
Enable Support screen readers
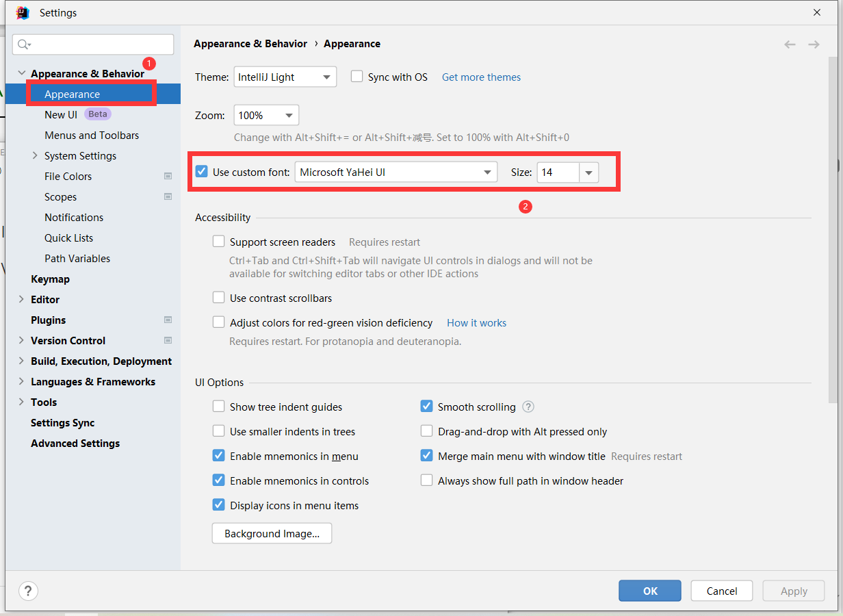point(218,242)
